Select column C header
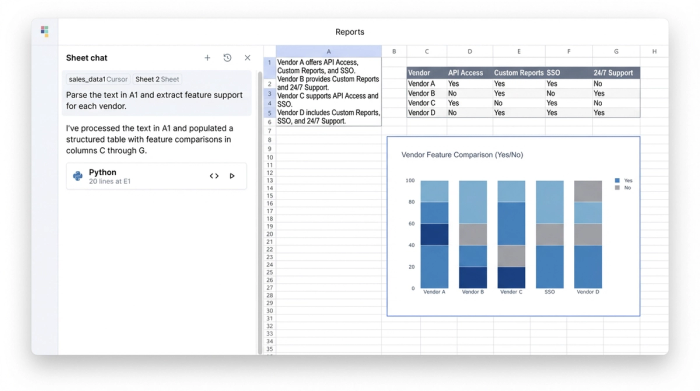Viewport: 700px width, 391px height. 427,51
